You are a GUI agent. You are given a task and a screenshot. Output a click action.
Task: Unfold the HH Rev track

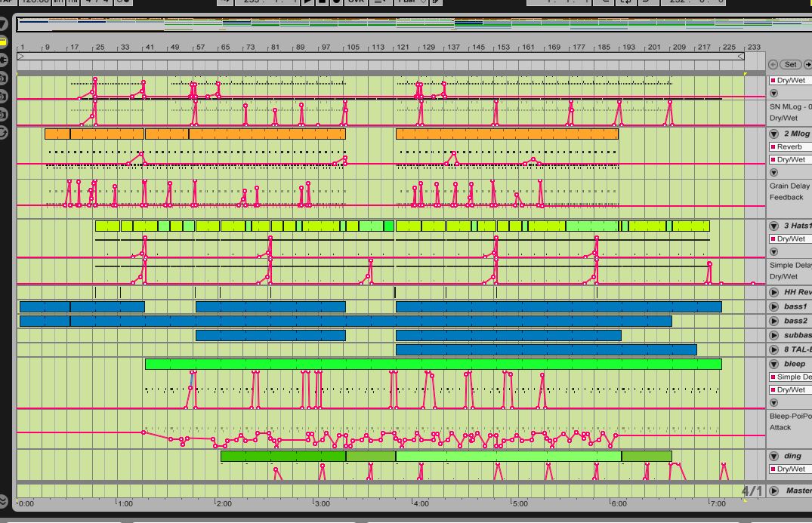pyautogui.click(x=773, y=292)
